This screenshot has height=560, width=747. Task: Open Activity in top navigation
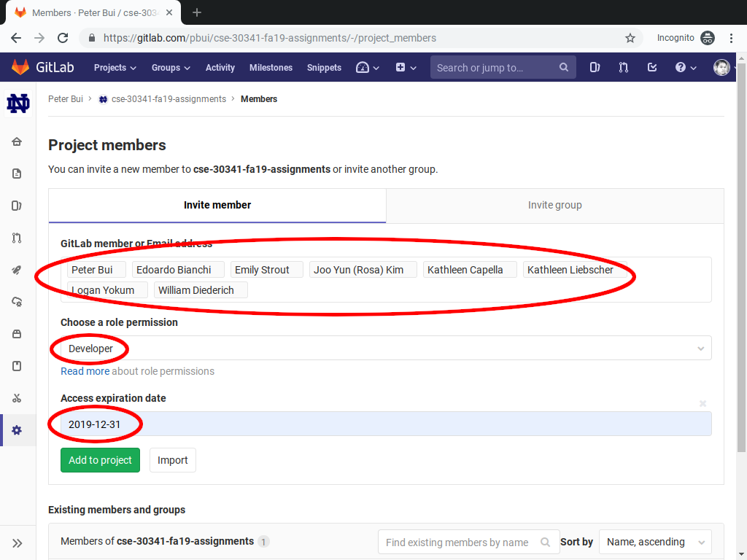click(x=220, y=68)
